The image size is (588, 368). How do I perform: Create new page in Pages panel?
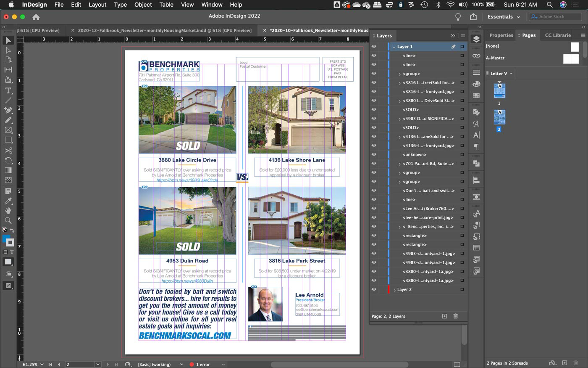[x=564, y=363]
